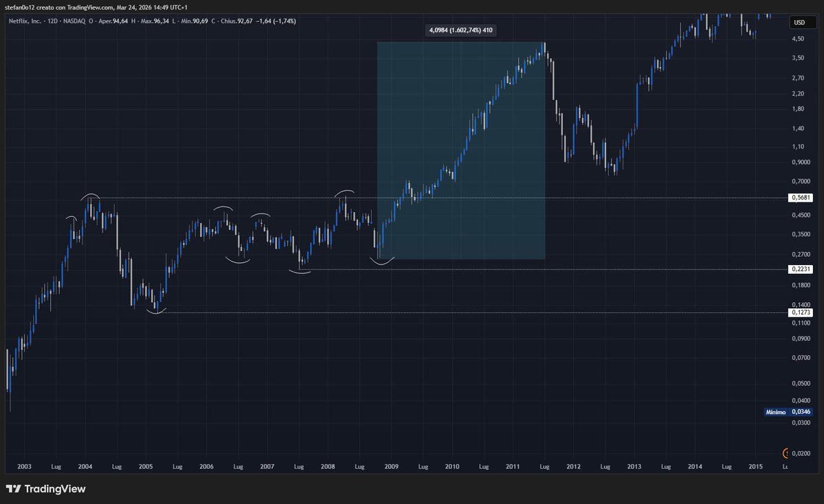
Task: Click the 0,7000 price scale label
Action: 801,181
